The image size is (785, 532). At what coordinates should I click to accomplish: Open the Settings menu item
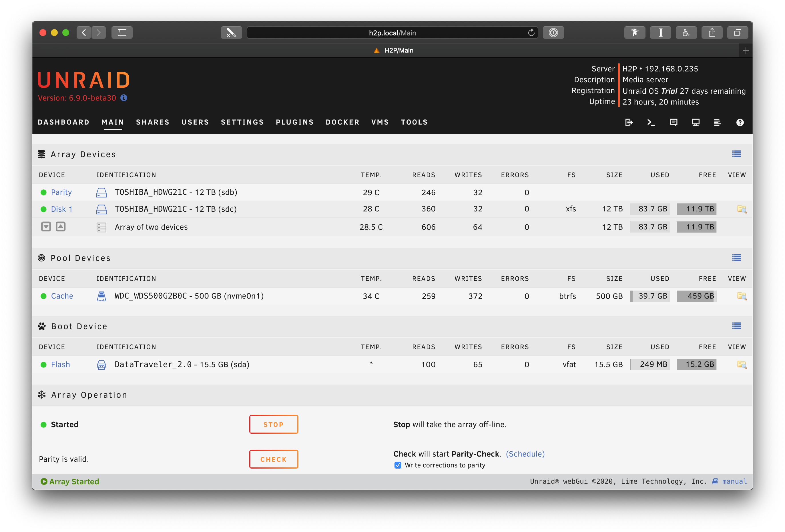point(242,122)
